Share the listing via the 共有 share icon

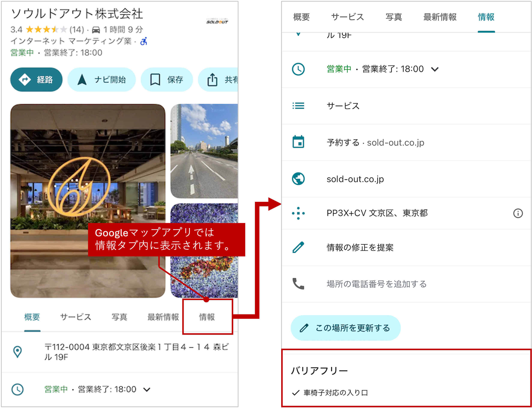click(212, 79)
